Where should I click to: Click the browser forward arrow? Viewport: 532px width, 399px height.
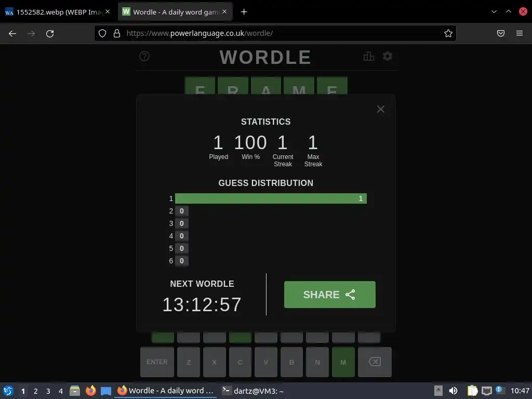[31, 33]
